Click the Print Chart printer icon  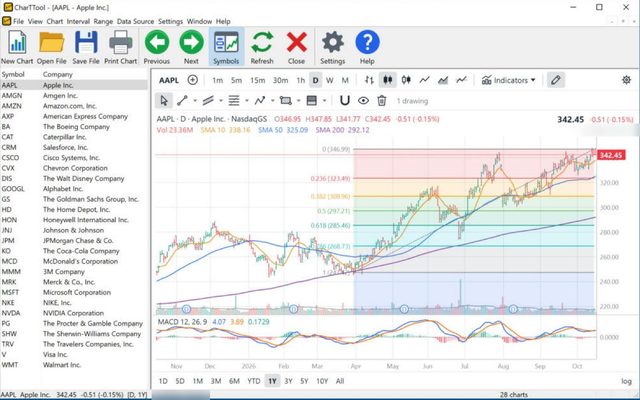point(120,42)
